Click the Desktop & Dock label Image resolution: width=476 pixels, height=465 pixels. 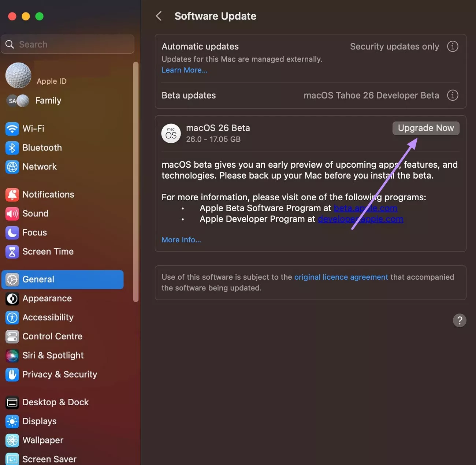pyautogui.click(x=56, y=402)
